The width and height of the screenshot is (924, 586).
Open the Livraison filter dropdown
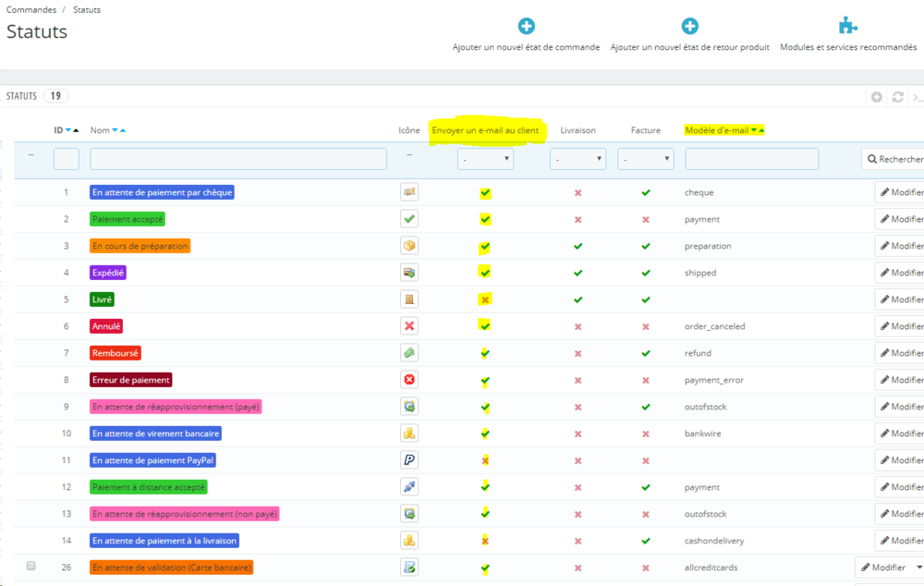coord(577,160)
